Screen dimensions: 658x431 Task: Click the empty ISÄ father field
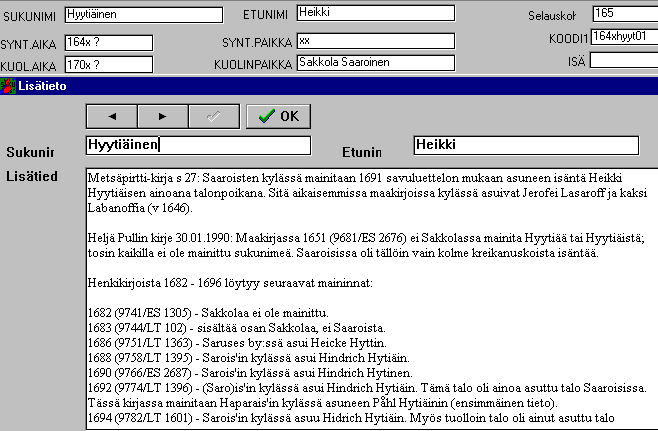(x=623, y=59)
